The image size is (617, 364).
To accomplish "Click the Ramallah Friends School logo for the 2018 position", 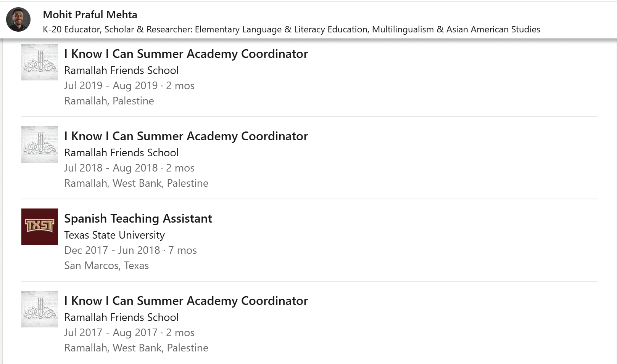I will tap(40, 144).
